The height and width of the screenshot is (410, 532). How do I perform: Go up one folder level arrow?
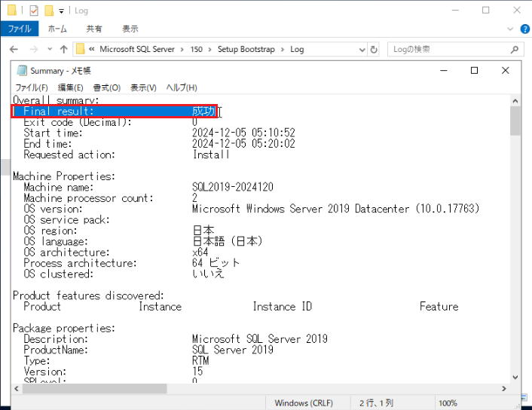(x=63, y=50)
